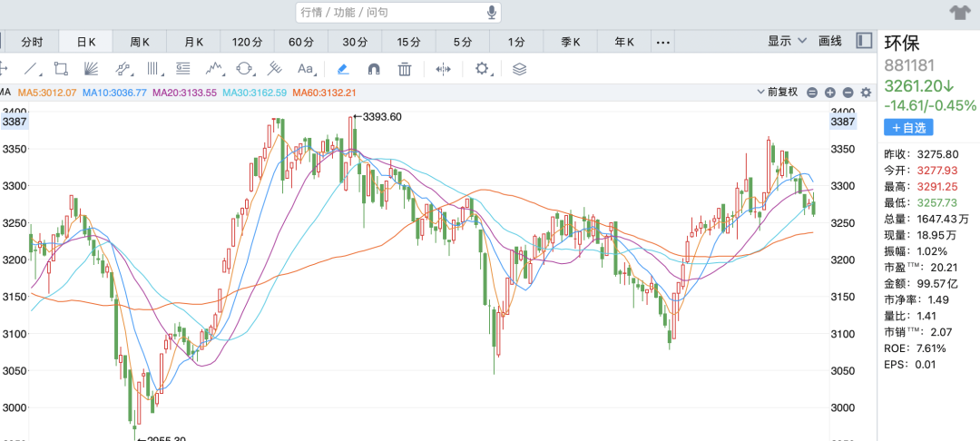The image size is (980, 441).
Task: Switch to the 周K tab
Action: [x=140, y=42]
